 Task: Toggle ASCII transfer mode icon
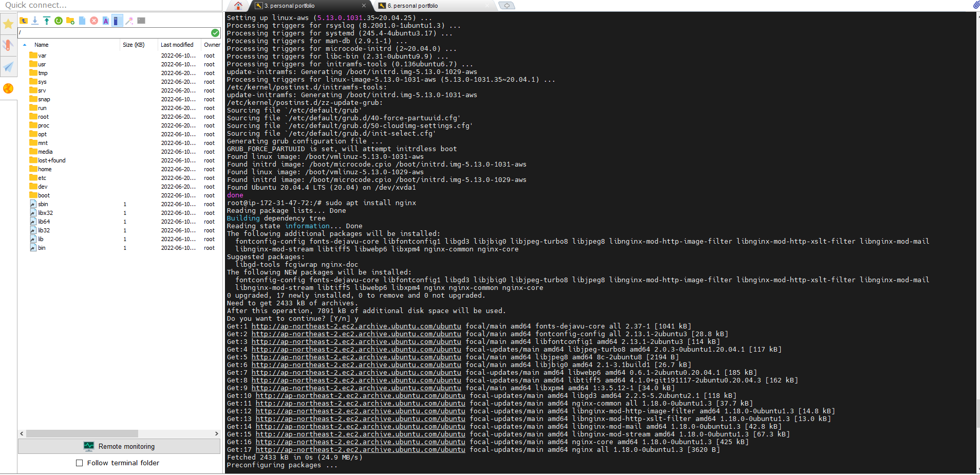pos(106,21)
